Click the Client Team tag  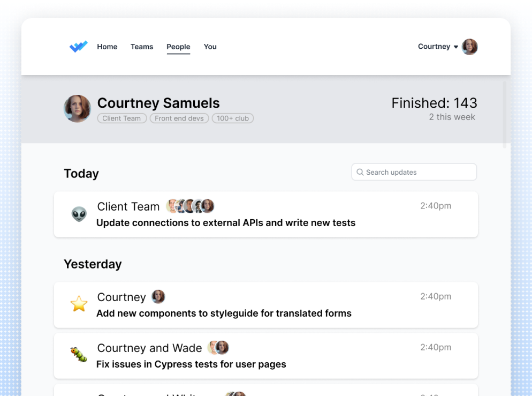click(121, 118)
